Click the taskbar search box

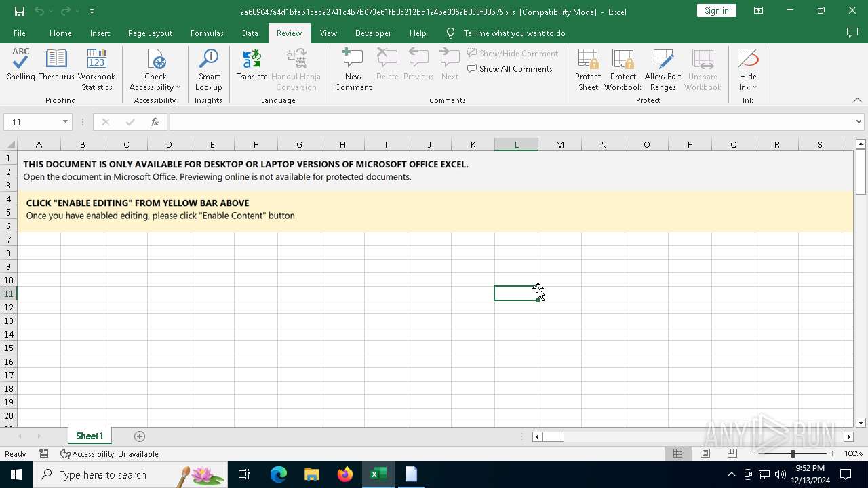click(130, 474)
